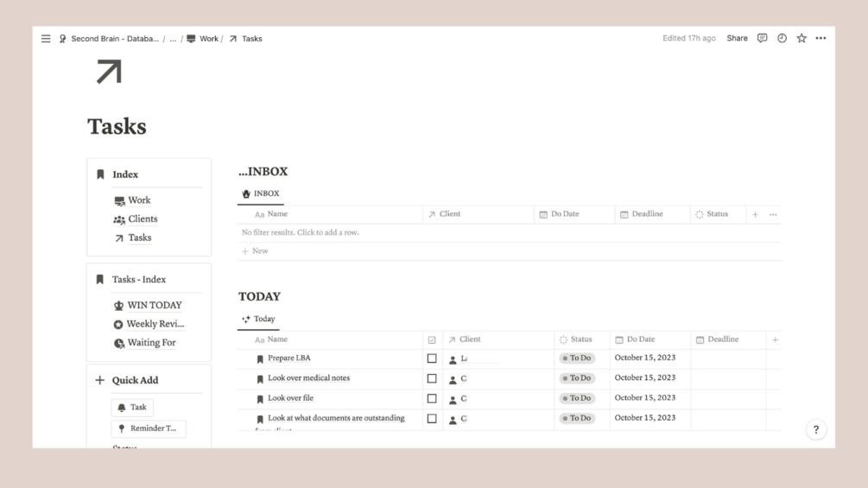Click the Waiting For clock icon
This screenshot has height=488, width=868.
pos(118,343)
